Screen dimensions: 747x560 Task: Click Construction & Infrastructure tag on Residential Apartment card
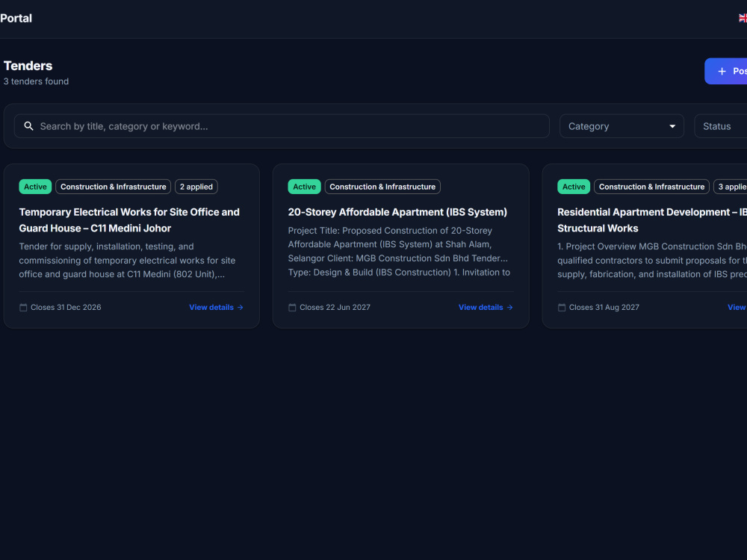click(651, 187)
